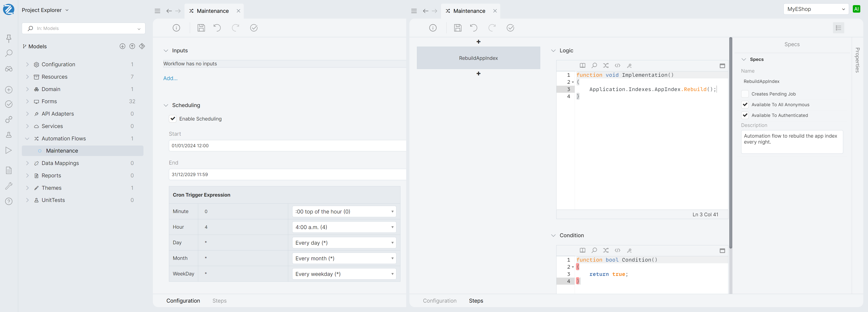The width and height of the screenshot is (868, 312).
Task: Maximize the Logic code editor panel
Action: [x=722, y=66]
